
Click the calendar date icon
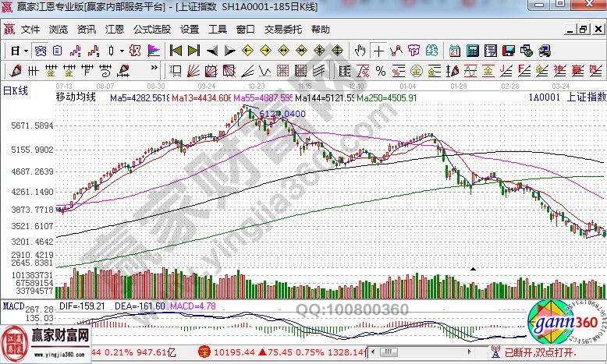click(x=454, y=51)
